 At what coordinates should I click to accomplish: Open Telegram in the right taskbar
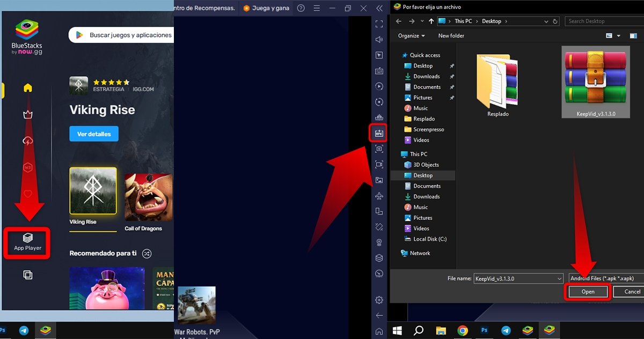pyautogui.click(x=506, y=330)
